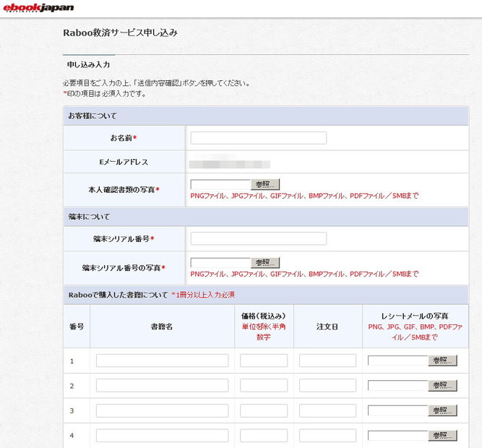Click receipt file path field in row 4
The width and height of the screenshot is (482, 448).
tap(398, 436)
